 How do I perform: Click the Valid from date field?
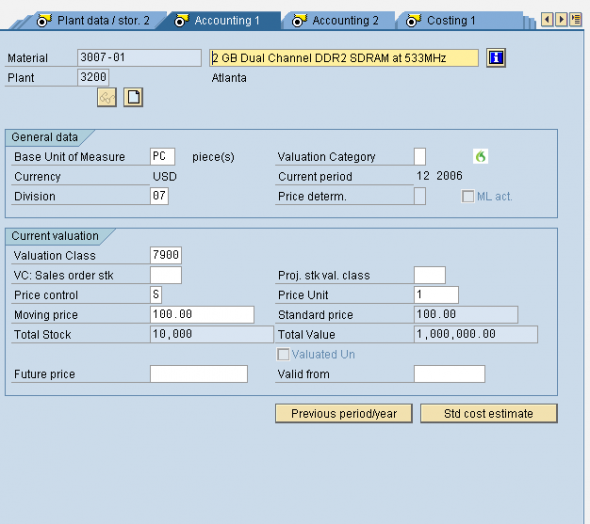pos(450,374)
